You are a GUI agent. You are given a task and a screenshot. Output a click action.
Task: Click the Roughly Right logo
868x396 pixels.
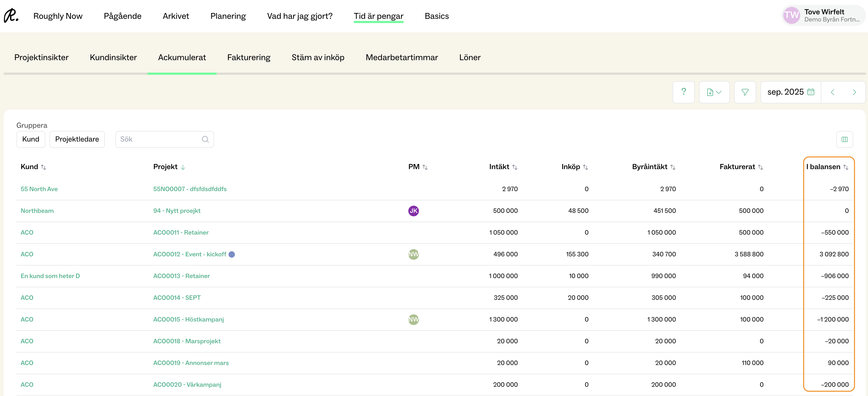(x=11, y=16)
